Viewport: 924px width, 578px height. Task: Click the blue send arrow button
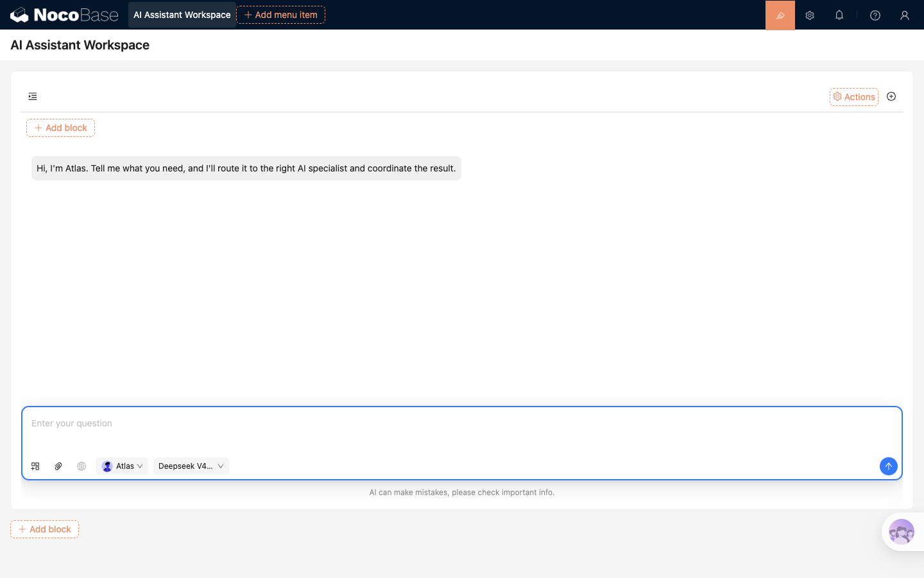(x=889, y=466)
